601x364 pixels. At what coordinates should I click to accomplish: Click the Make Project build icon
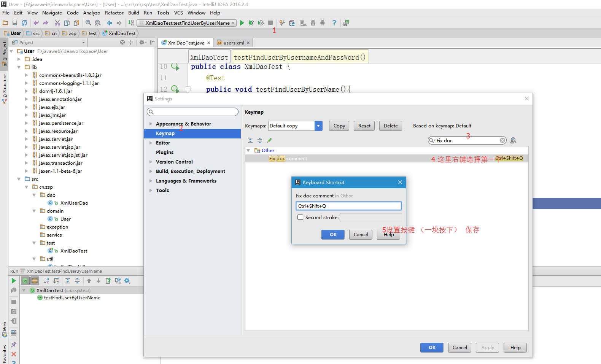(131, 23)
